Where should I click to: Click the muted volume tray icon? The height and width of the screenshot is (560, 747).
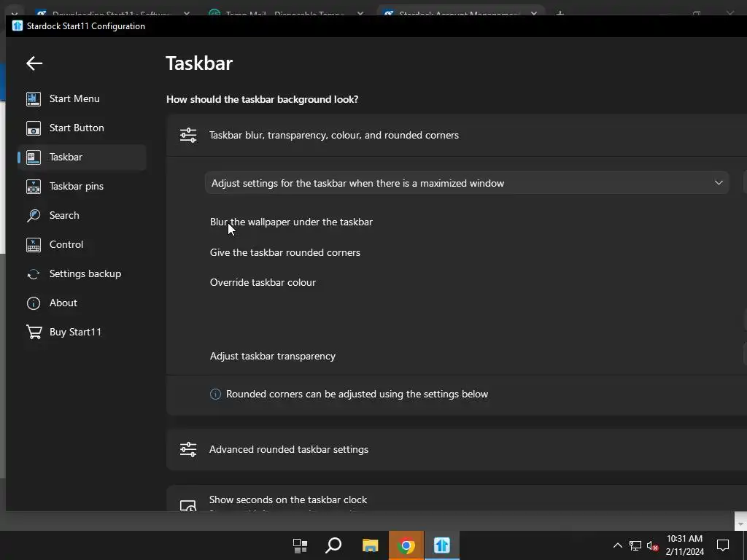tap(653, 545)
